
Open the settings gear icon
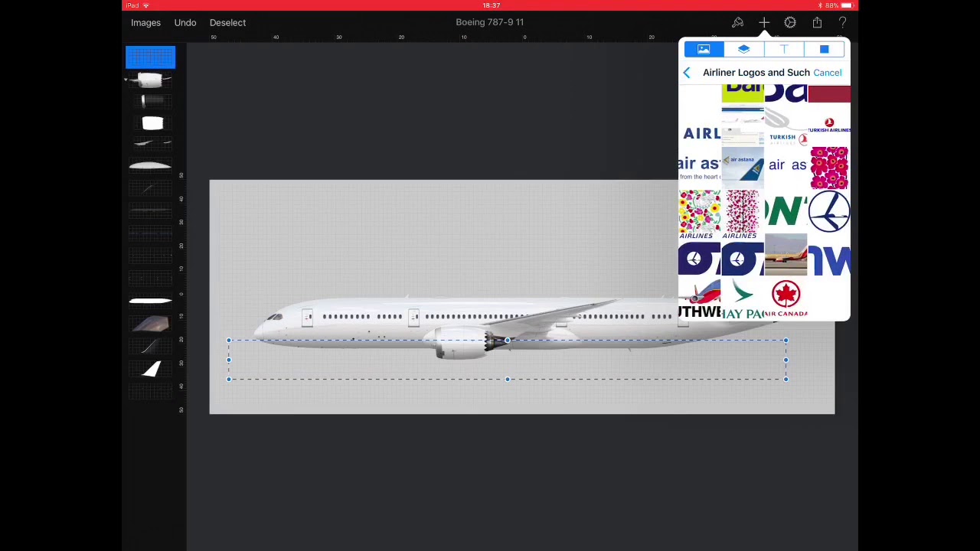tap(790, 23)
